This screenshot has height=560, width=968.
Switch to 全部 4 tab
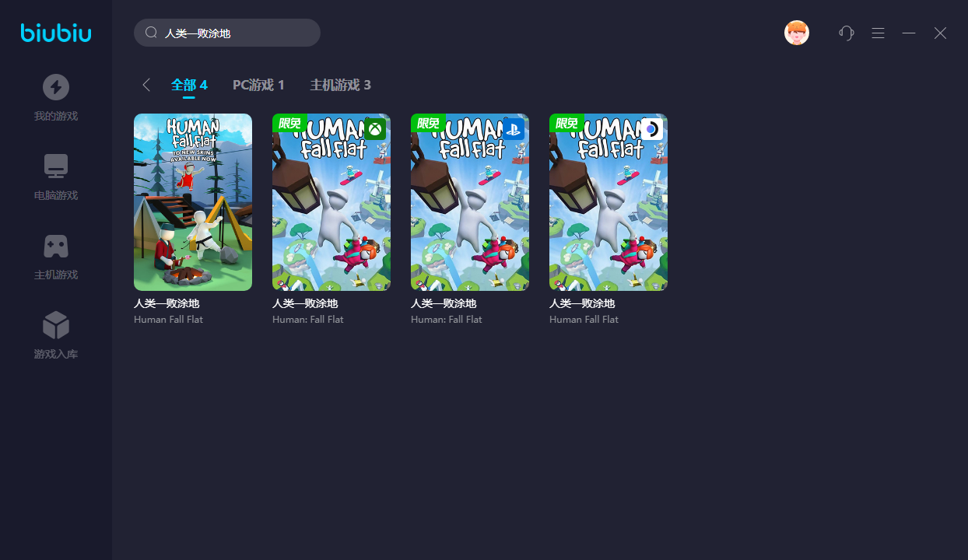point(189,85)
